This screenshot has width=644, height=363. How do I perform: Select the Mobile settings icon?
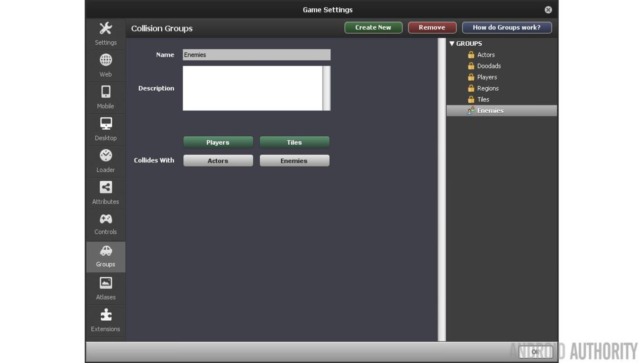click(x=106, y=97)
